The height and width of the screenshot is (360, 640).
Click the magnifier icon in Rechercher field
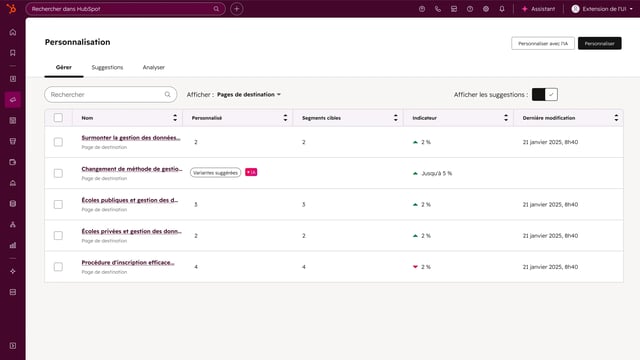coord(167,95)
